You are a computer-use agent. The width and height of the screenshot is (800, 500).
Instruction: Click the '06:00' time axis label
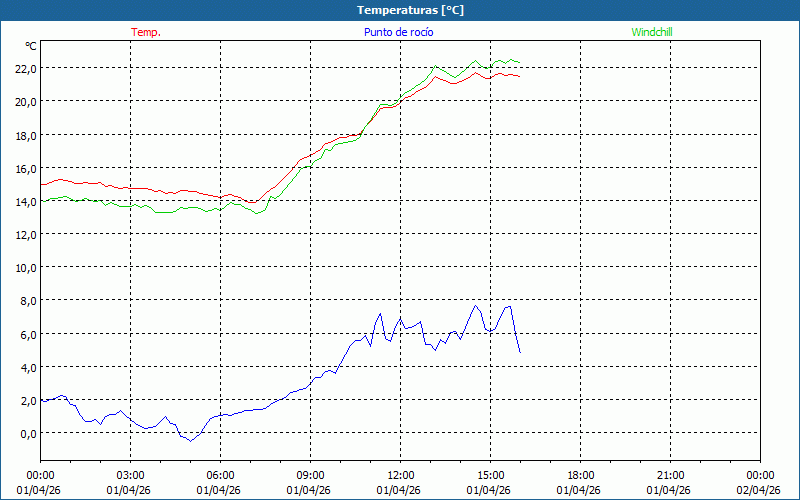pyautogui.click(x=220, y=476)
